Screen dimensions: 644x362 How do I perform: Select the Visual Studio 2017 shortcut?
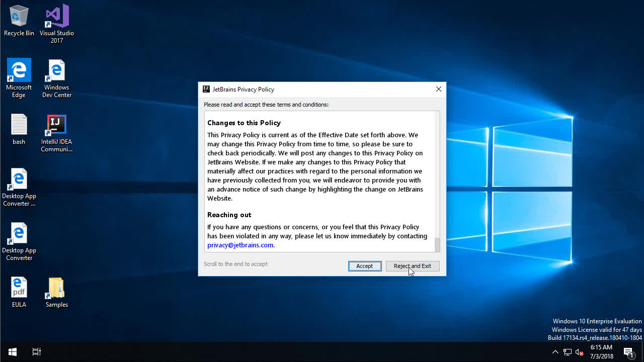(57, 24)
